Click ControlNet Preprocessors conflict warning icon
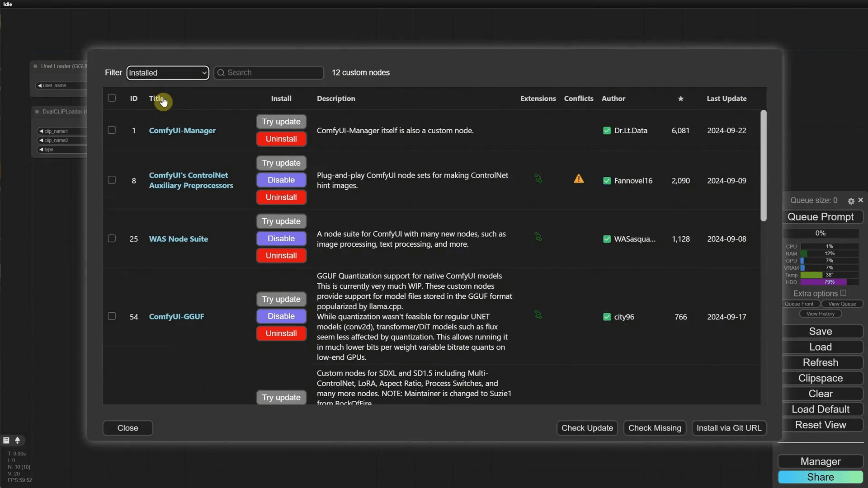The height and width of the screenshot is (488, 868). [579, 179]
